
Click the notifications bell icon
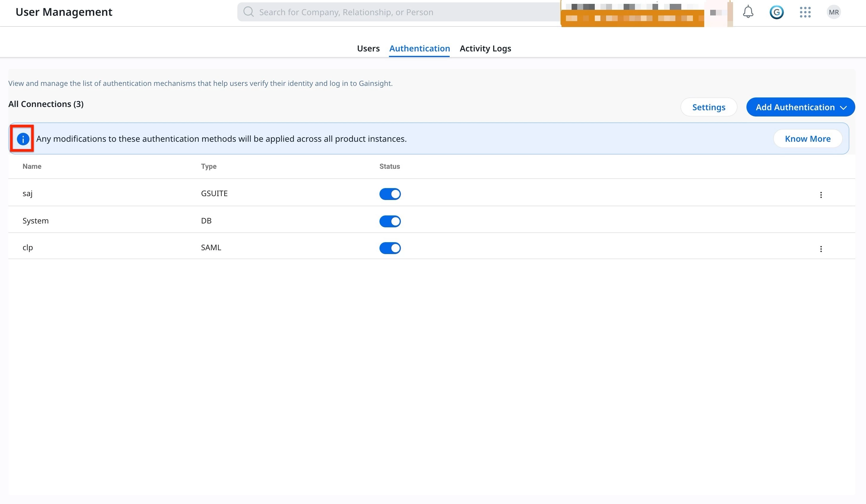pos(748,12)
